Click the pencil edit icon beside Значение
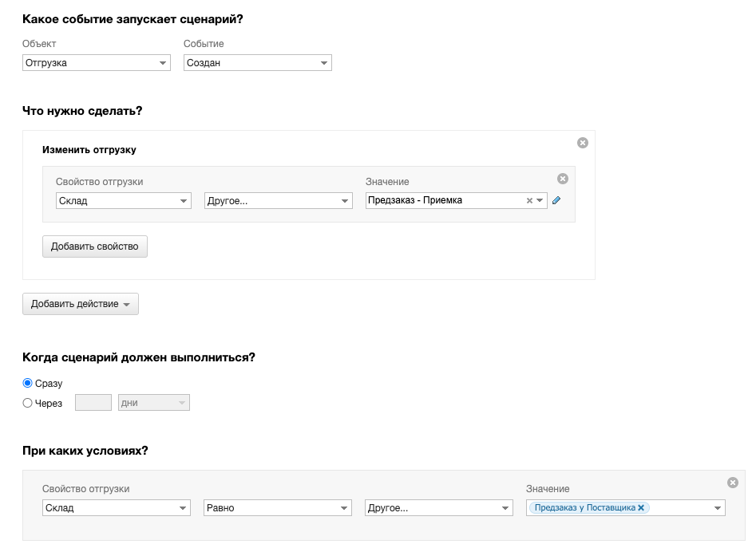 tap(557, 201)
